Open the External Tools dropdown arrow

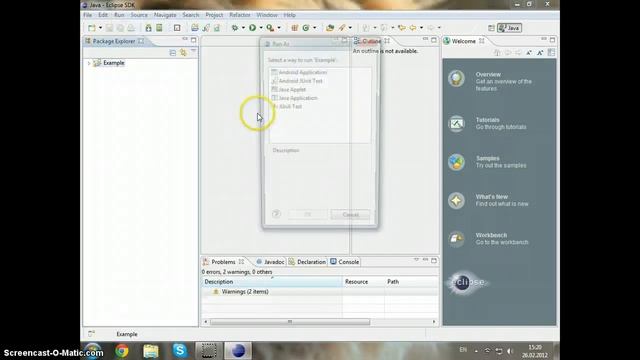click(279, 28)
